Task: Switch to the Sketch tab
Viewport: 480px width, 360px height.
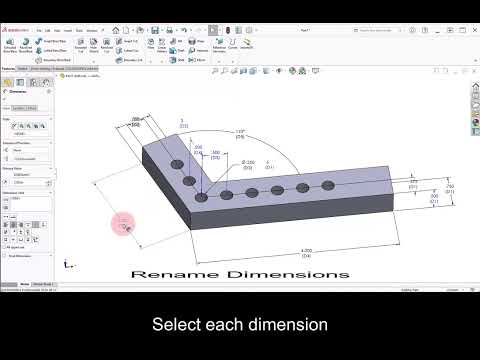Action: point(23,69)
